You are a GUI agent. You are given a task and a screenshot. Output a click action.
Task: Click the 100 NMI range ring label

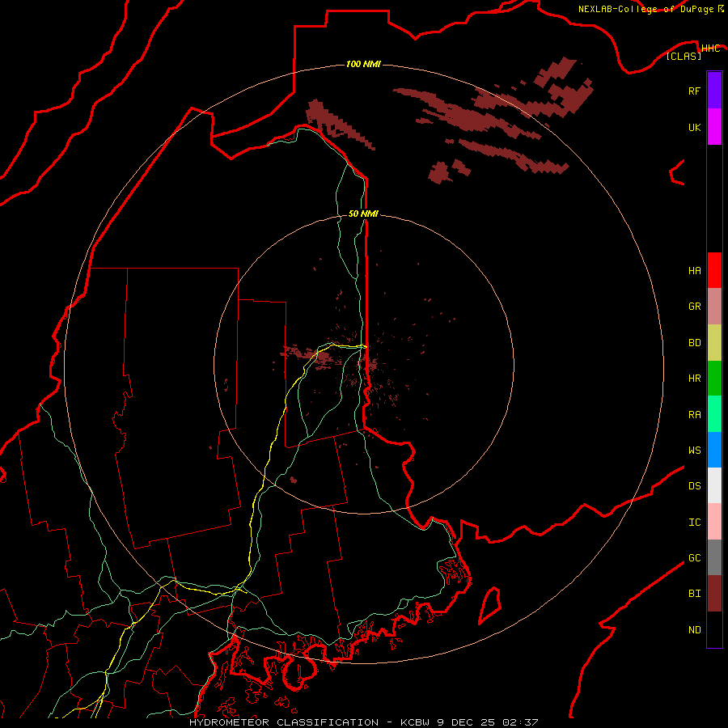point(363,64)
